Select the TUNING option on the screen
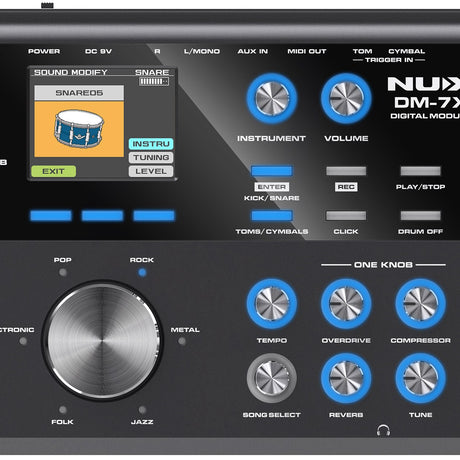Image resolution: width=460 pixels, height=460 pixels. point(151,158)
